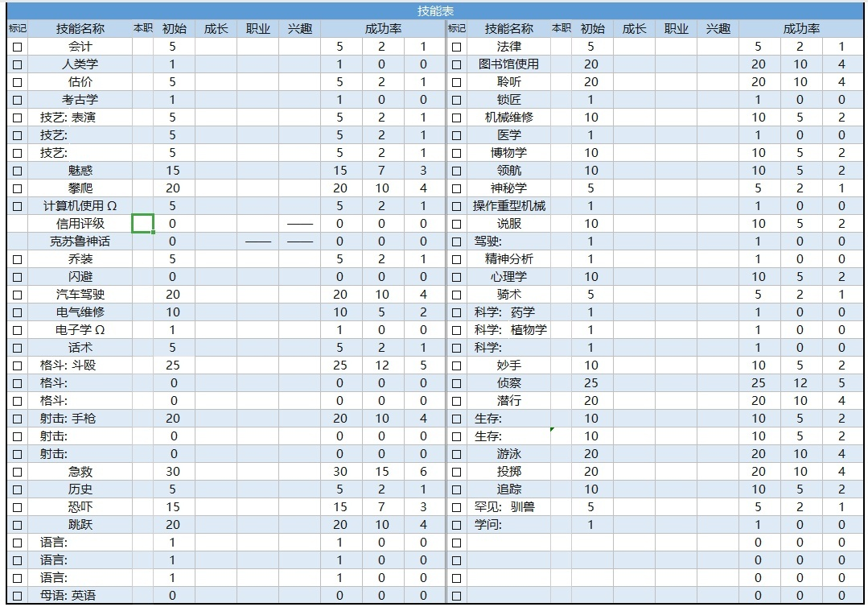Screen dimensions: 868x607
Task: Select the 估价 skill cell
Action: 80,82
